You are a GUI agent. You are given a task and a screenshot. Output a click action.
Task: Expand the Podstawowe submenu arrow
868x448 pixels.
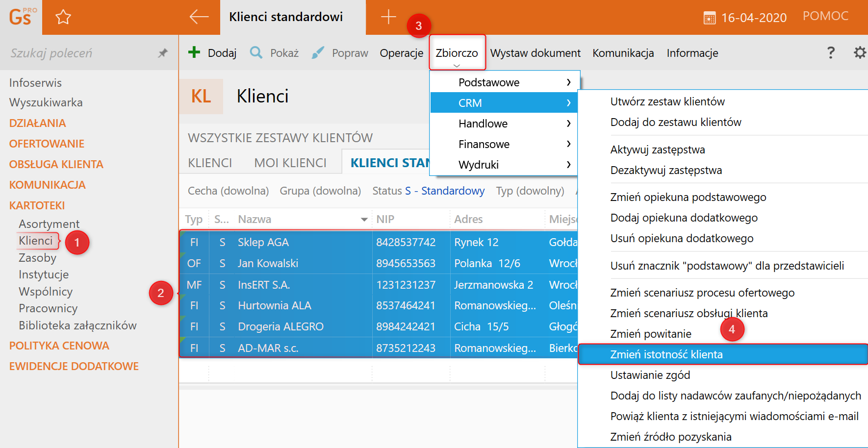point(568,82)
